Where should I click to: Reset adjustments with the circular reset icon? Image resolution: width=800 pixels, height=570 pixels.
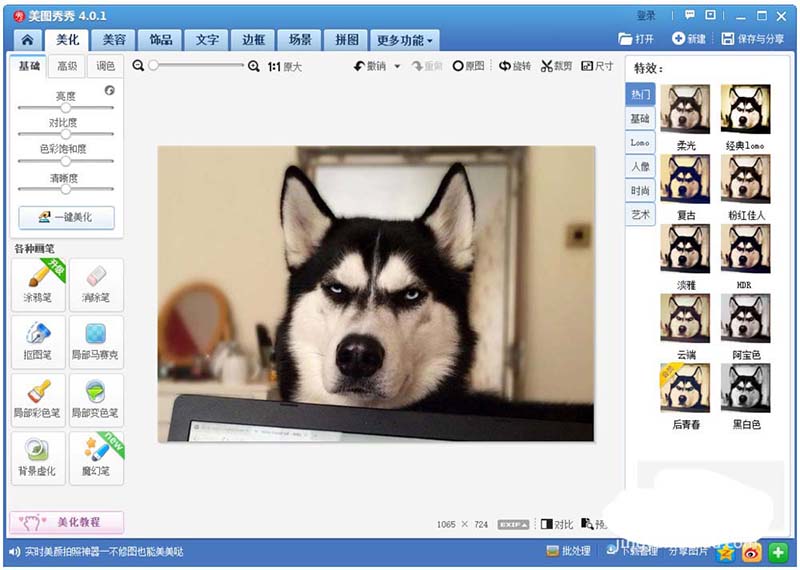tap(110, 90)
